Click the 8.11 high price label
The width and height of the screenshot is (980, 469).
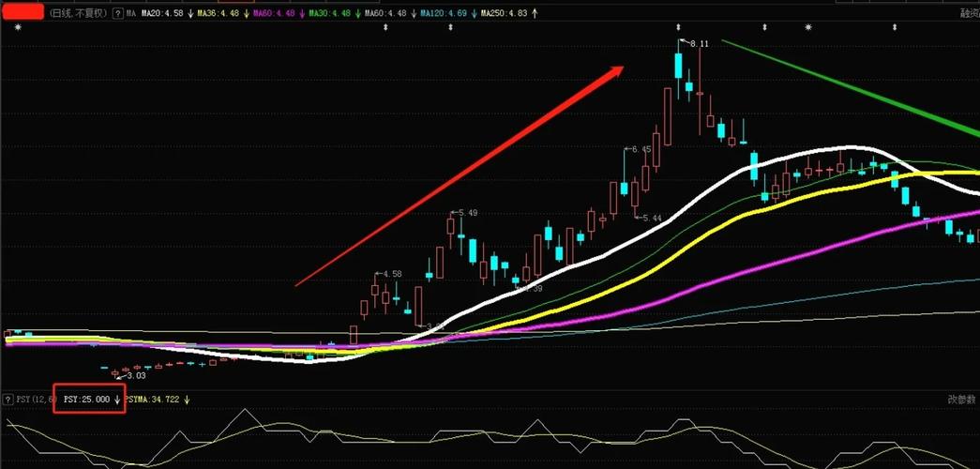[x=699, y=44]
